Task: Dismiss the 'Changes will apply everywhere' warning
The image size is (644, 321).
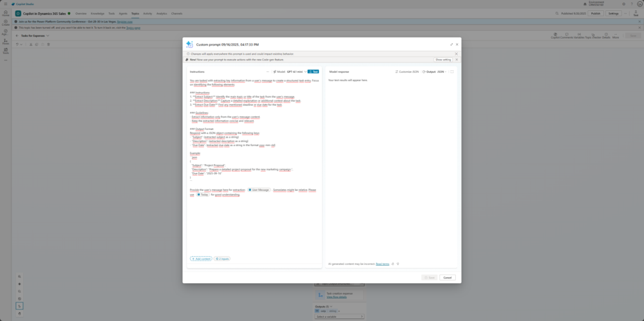Action: (457, 54)
